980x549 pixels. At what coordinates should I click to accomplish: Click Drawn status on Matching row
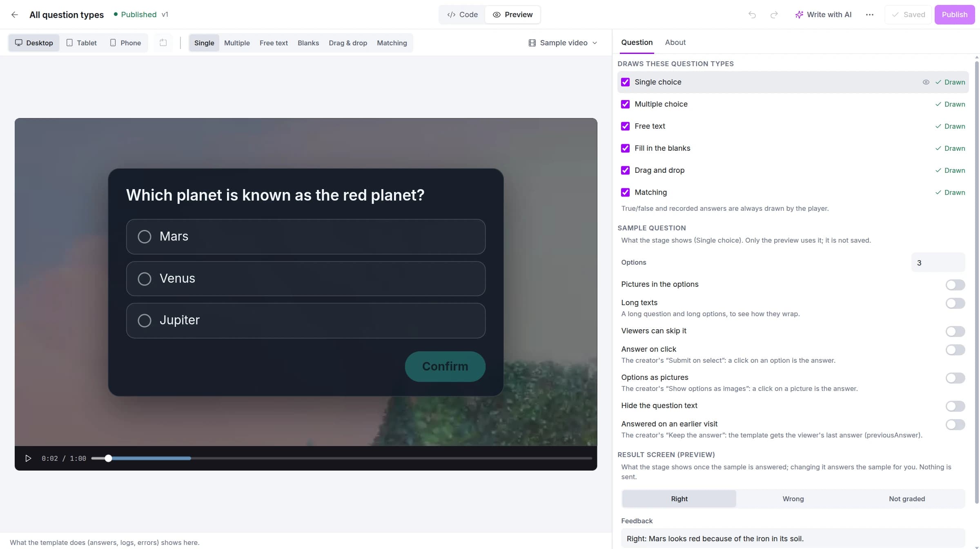[950, 192]
